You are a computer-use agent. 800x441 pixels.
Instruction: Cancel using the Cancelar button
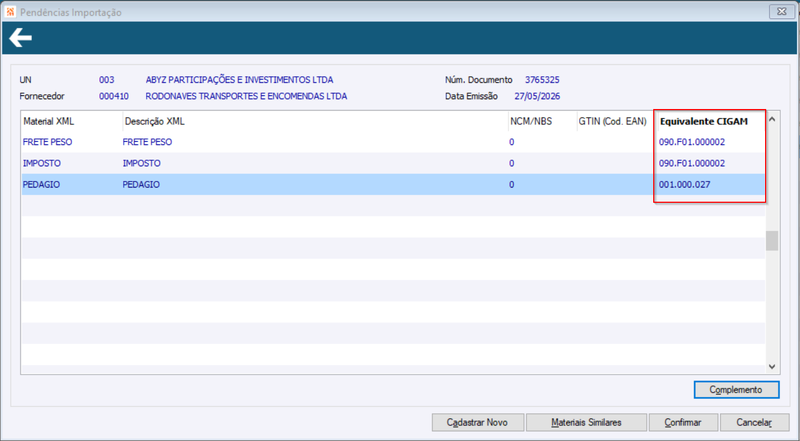pos(754,423)
